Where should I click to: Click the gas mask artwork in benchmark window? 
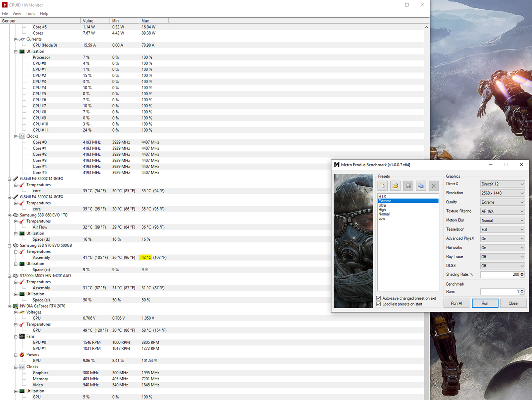(x=353, y=241)
